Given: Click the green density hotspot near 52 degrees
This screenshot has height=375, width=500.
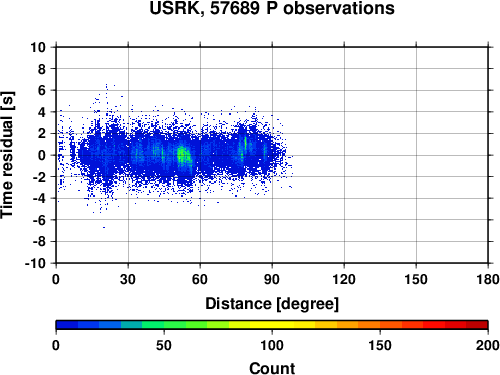Looking at the screenshot, I should point(182,155).
